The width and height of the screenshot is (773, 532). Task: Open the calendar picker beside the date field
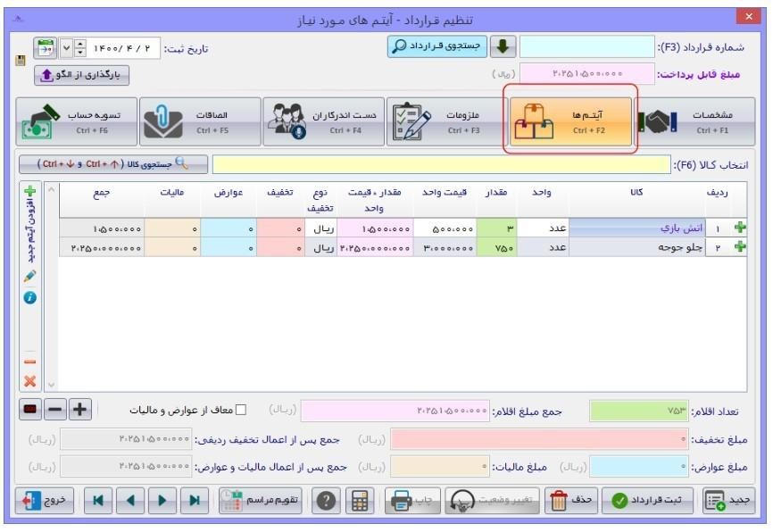coord(45,48)
